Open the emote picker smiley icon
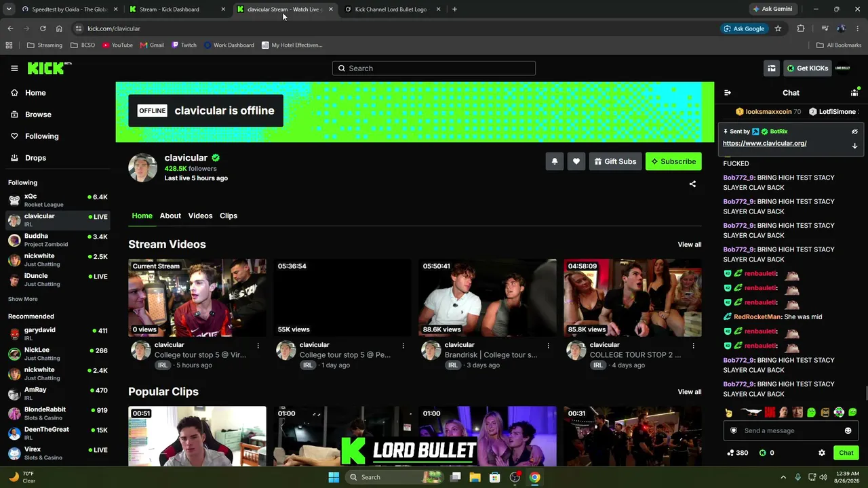The height and width of the screenshot is (488, 868). pos(848,430)
